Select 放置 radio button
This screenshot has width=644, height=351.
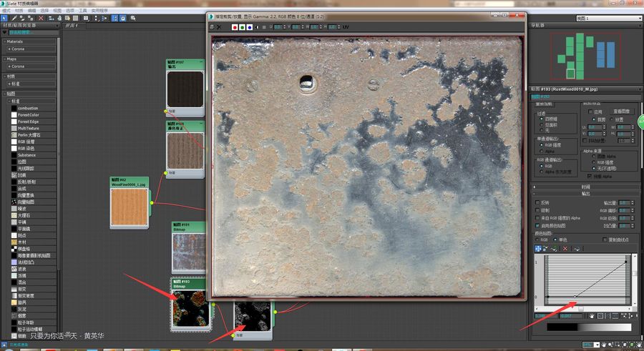pyautogui.click(x=612, y=119)
